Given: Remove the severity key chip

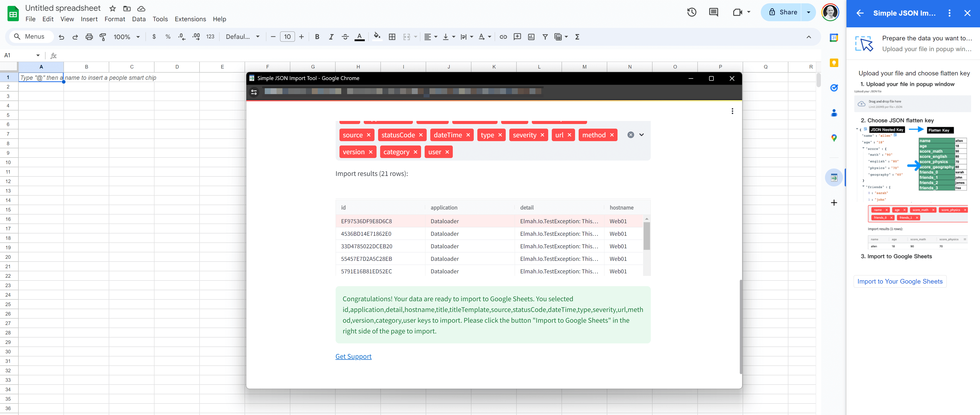Looking at the screenshot, I should (x=543, y=135).
